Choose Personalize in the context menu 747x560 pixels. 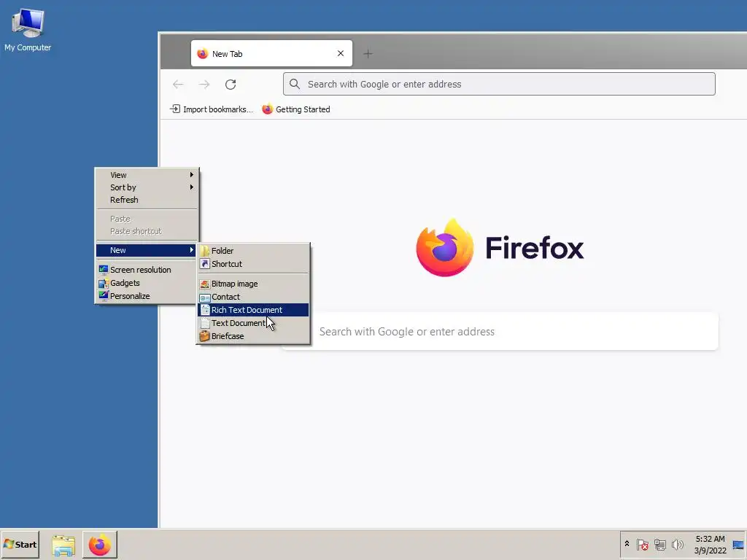[147, 296]
